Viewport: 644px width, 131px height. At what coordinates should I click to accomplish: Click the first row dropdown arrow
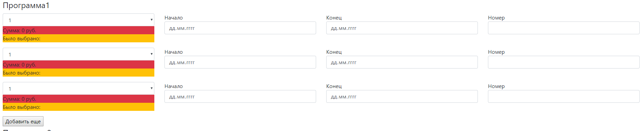click(151, 20)
